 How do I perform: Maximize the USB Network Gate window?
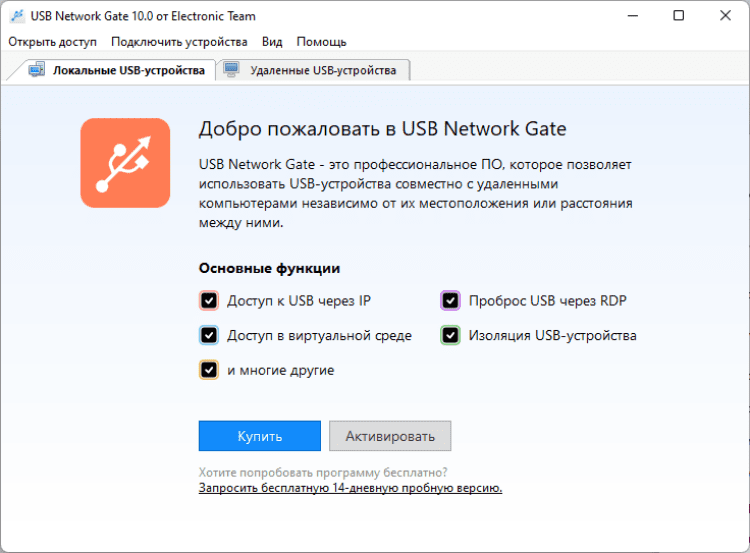(679, 16)
